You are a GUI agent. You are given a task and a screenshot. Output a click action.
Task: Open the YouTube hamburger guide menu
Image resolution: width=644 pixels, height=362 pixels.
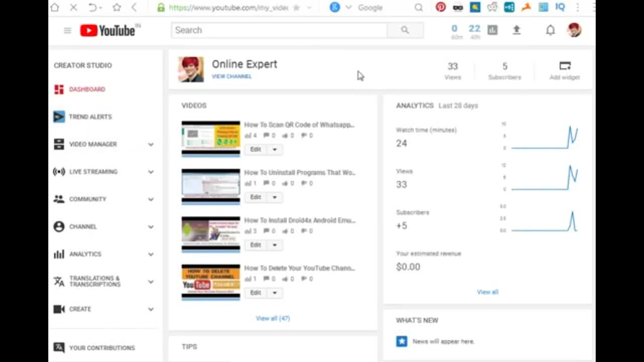coord(67,31)
